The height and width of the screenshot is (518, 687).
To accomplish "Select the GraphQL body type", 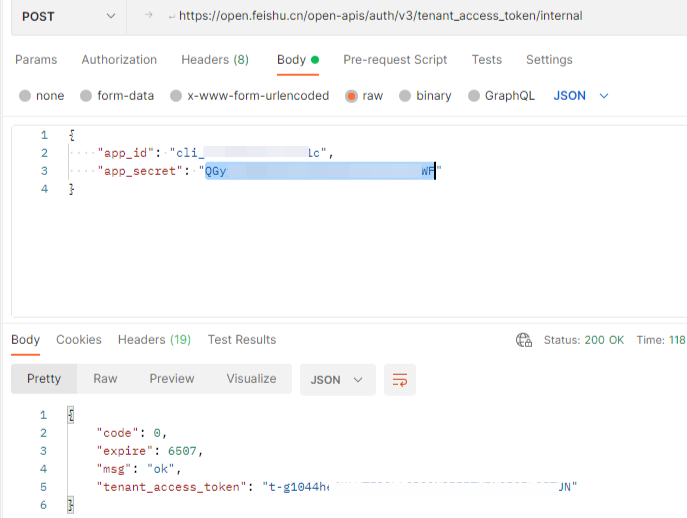I will 501,96.
